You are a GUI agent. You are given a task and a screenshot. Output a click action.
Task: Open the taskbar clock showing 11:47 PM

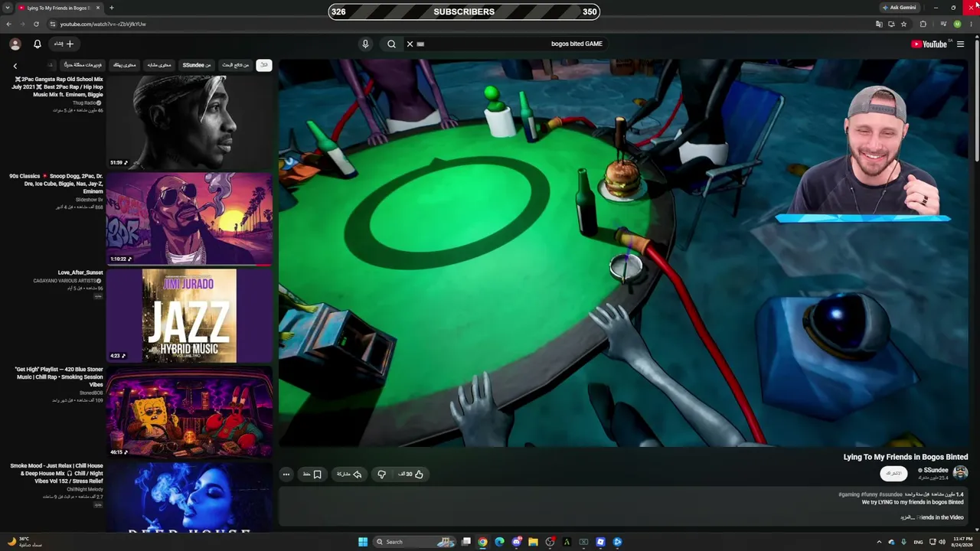pos(962,542)
